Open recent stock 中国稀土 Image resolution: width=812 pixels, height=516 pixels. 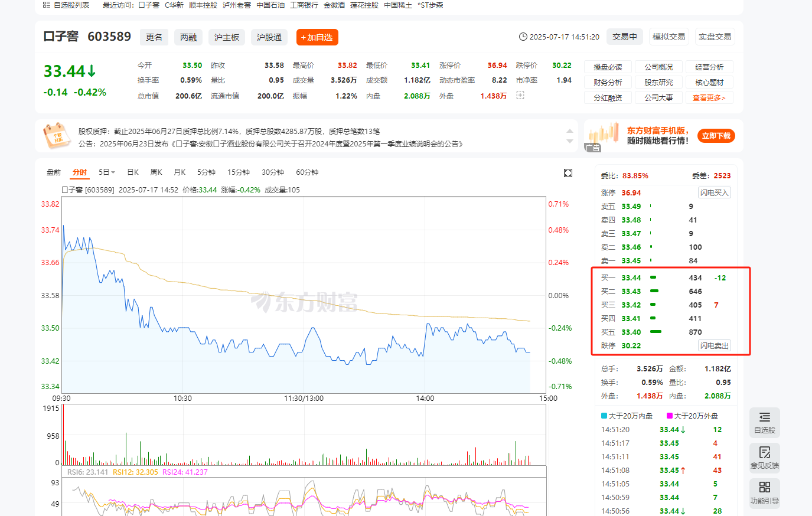398,5
